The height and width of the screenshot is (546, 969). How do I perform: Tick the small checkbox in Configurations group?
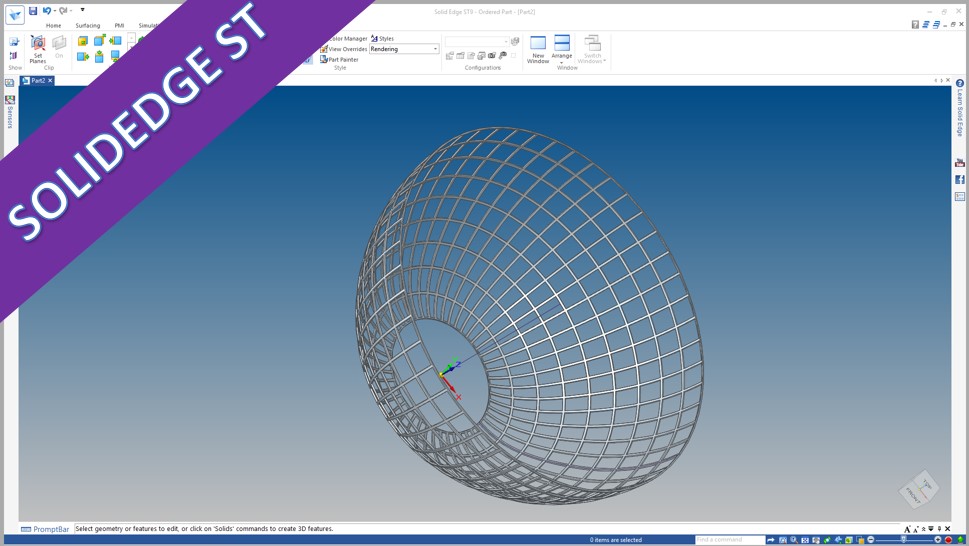point(514,56)
